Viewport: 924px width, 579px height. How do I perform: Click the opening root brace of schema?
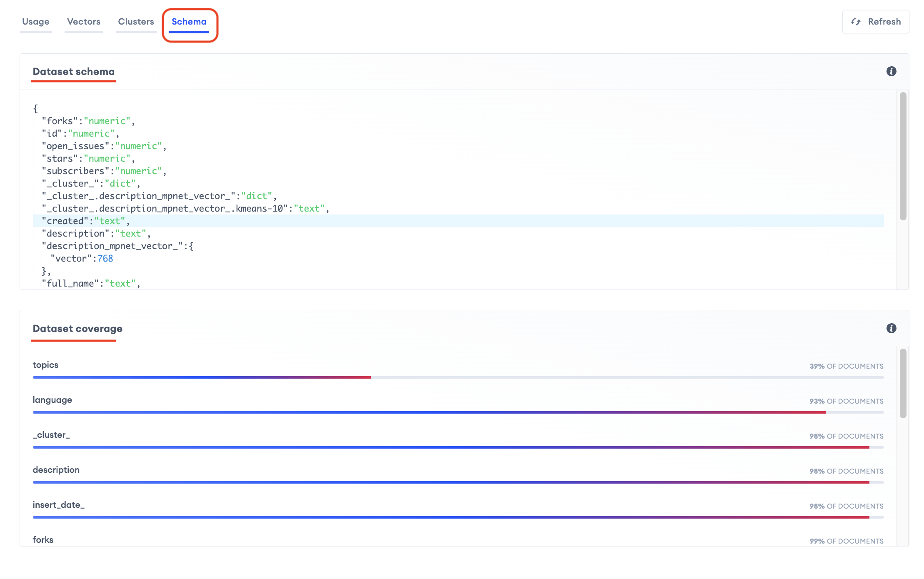pos(35,109)
